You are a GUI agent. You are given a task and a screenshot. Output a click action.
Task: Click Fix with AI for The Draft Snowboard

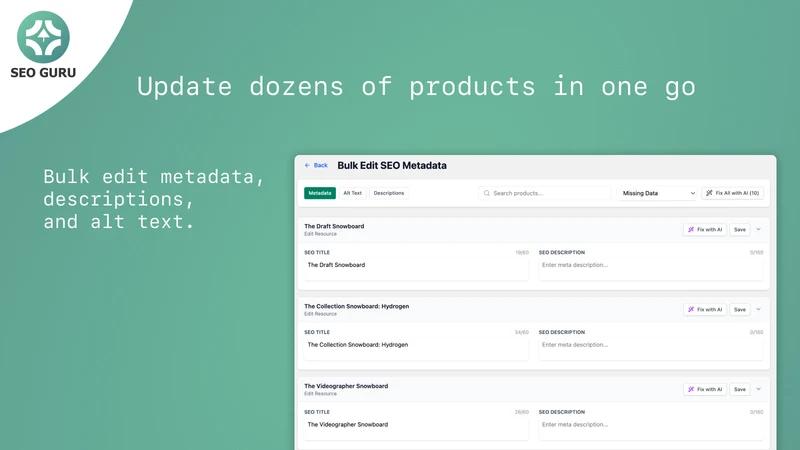click(705, 230)
